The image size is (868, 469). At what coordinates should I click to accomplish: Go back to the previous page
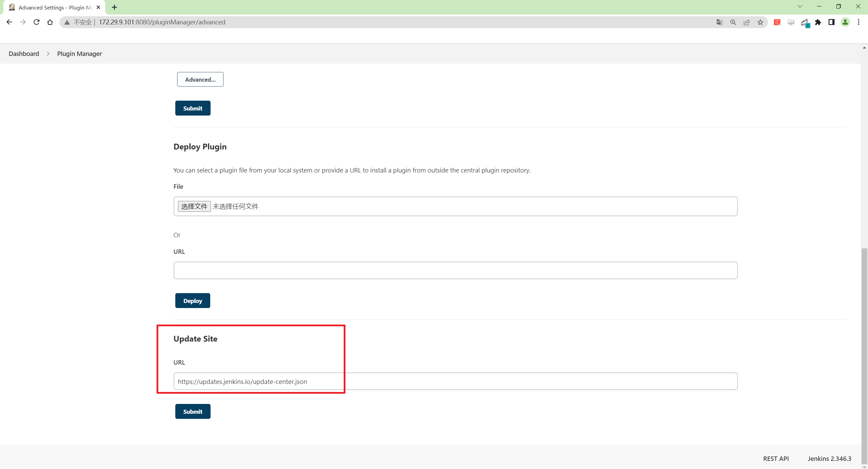tap(9, 22)
